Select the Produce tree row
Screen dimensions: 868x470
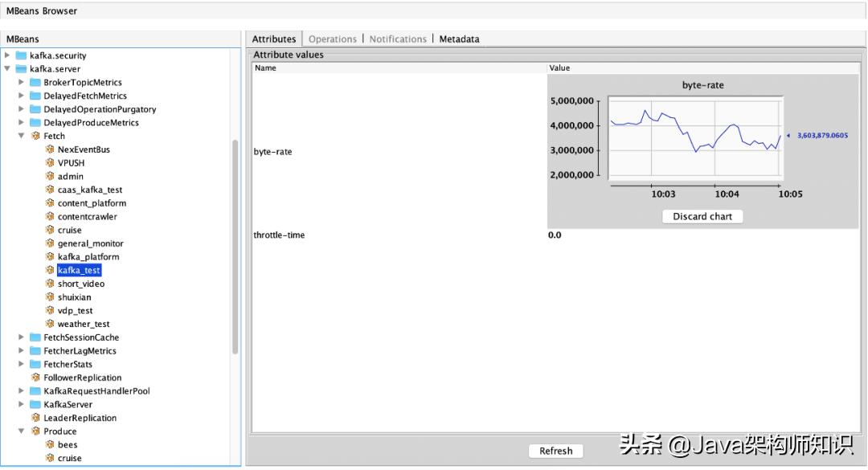[x=59, y=431]
